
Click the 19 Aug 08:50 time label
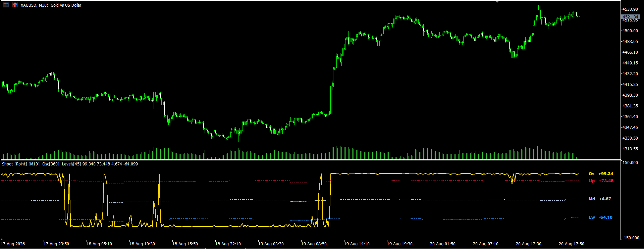[314, 244]
